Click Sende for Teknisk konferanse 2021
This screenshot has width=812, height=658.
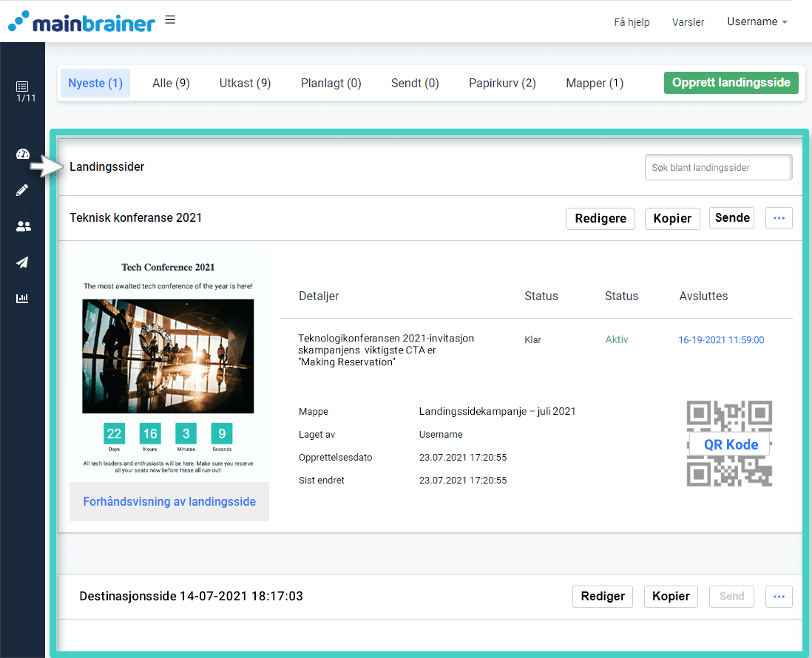[x=731, y=217]
